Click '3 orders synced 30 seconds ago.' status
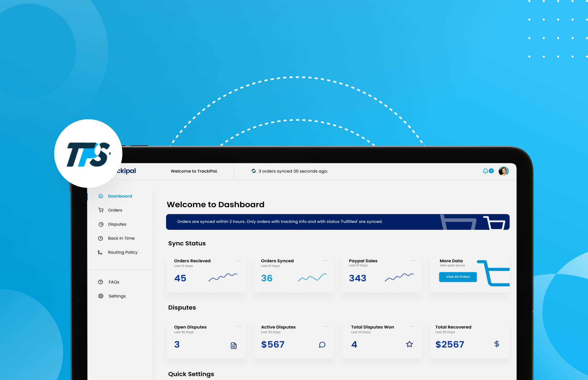The width and height of the screenshot is (588, 380). click(293, 171)
